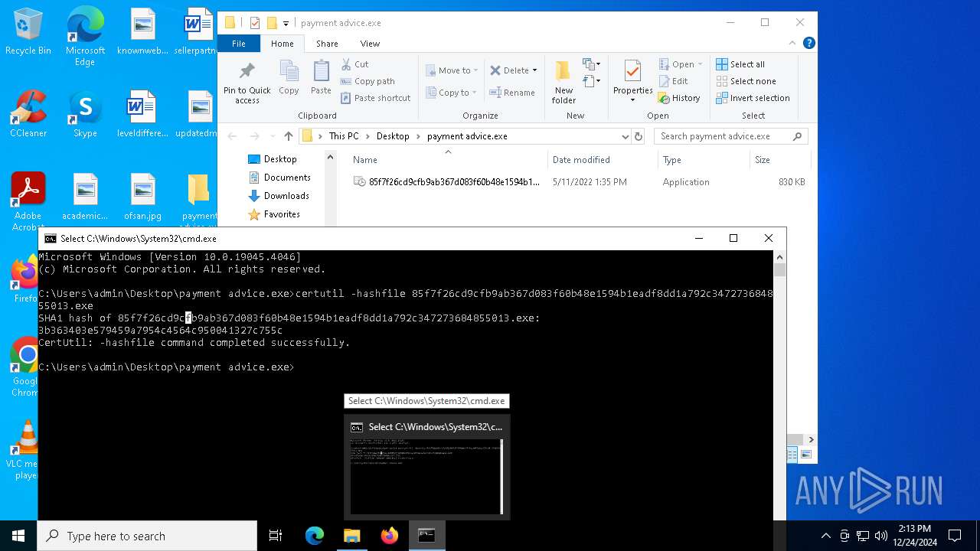
Task: Show hidden system tray icons
Action: click(825, 536)
